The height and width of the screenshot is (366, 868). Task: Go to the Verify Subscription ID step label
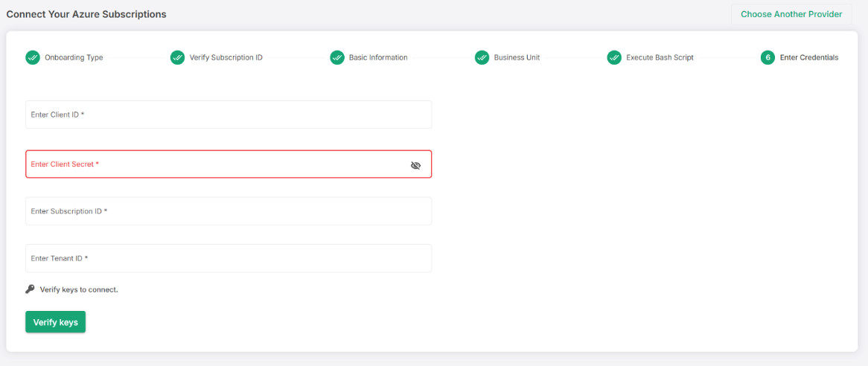pyautogui.click(x=226, y=57)
